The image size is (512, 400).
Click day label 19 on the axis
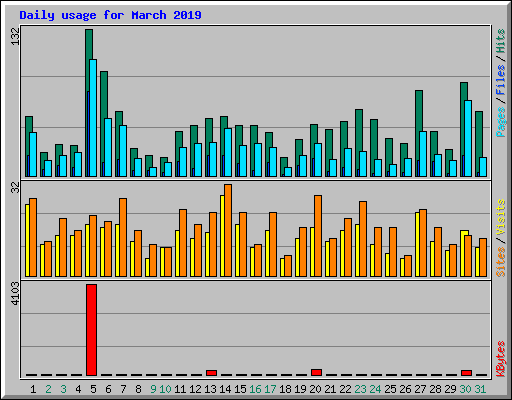300,389
